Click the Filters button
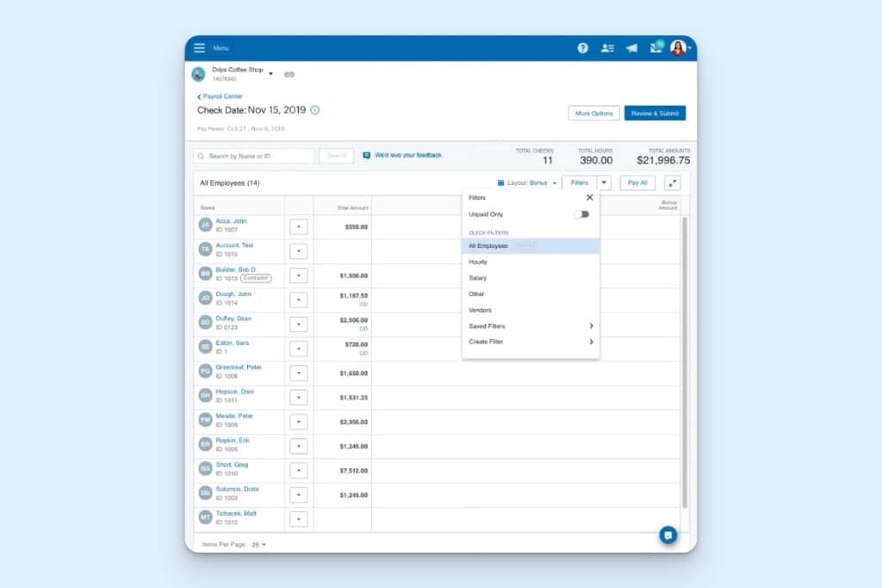882x588 pixels. click(580, 183)
